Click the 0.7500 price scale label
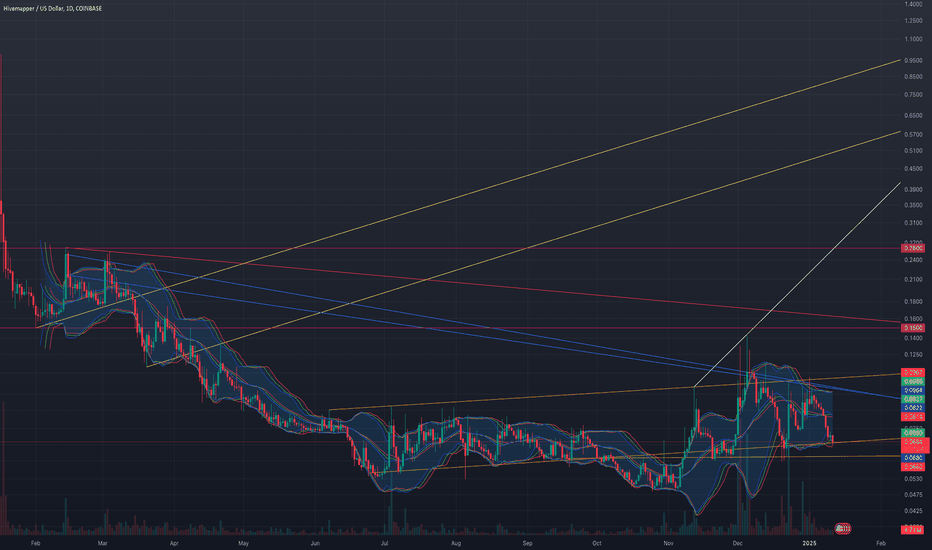 (x=913, y=95)
